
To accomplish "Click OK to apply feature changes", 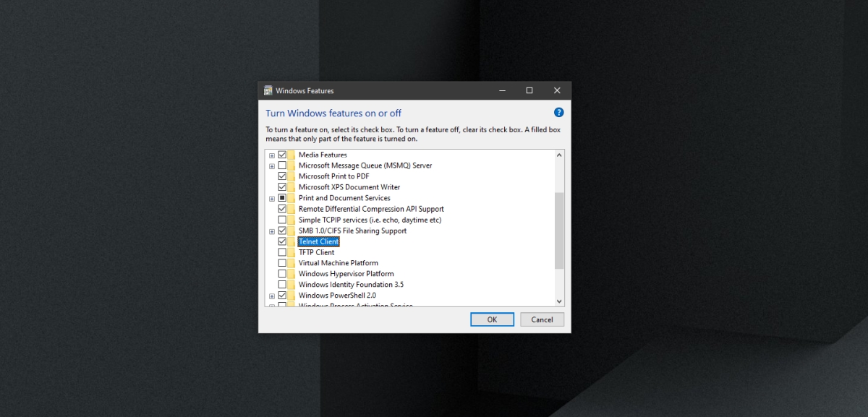I will [x=492, y=319].
